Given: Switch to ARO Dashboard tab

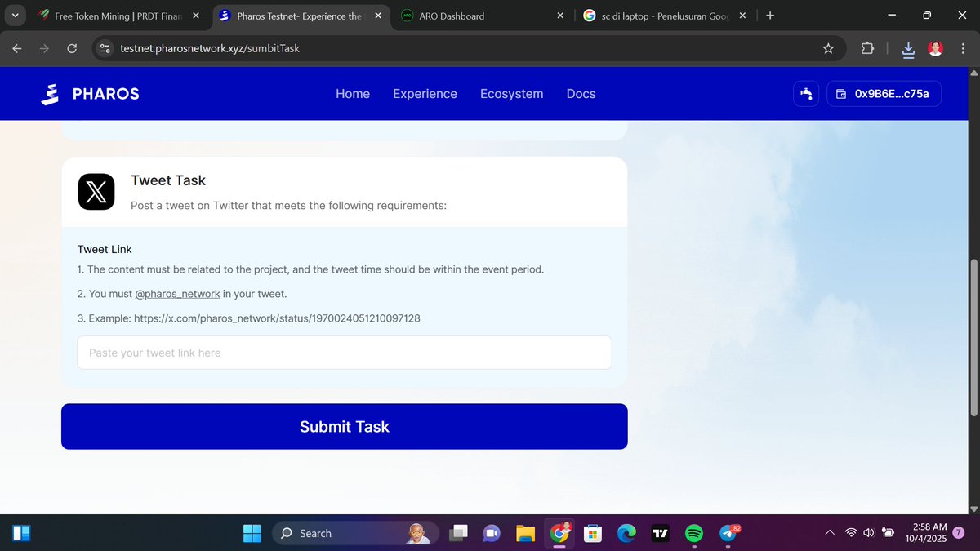Looking at the screenshot, I should tap(480, 16).
